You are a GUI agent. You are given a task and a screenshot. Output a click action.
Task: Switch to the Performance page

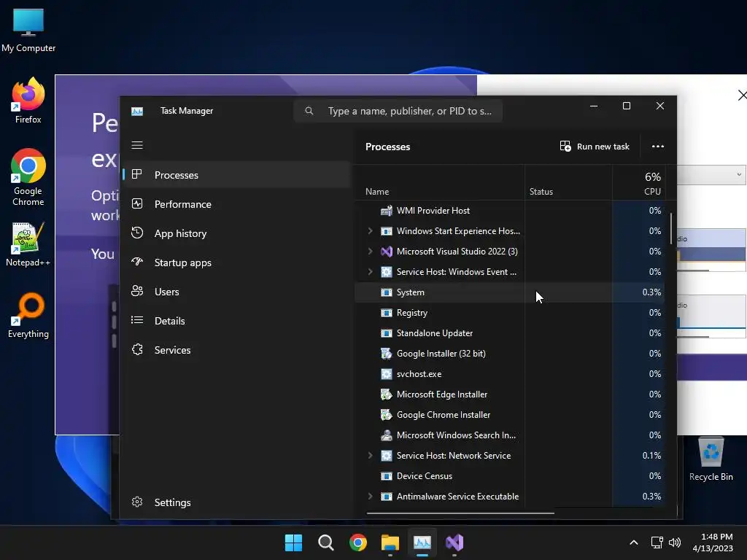click(x=237, y=204)
